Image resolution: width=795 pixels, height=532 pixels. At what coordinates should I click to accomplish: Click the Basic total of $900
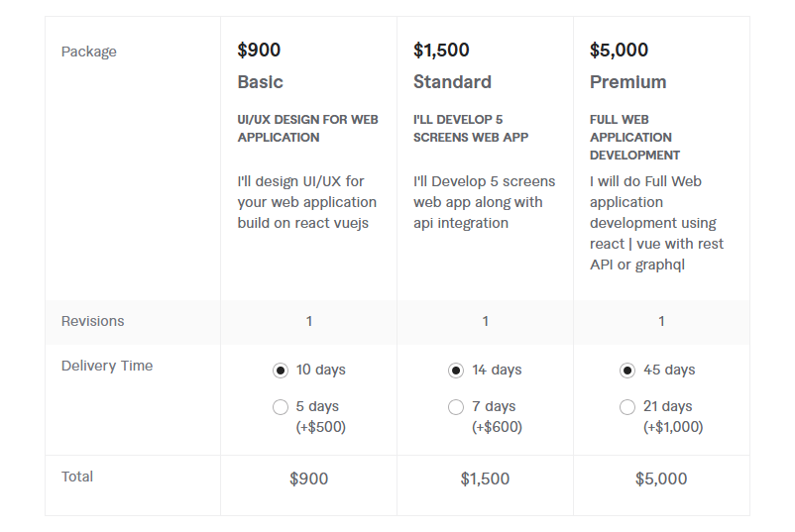tap(308, 479)
